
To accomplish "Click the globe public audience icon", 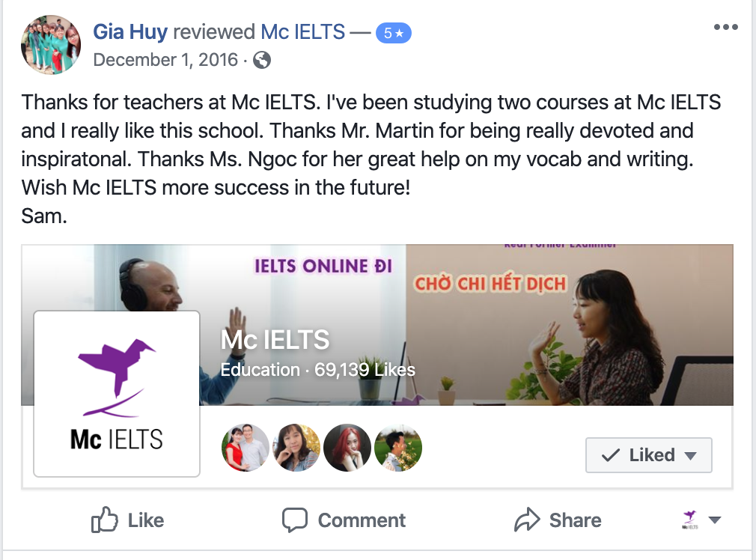I will point(262,60).
